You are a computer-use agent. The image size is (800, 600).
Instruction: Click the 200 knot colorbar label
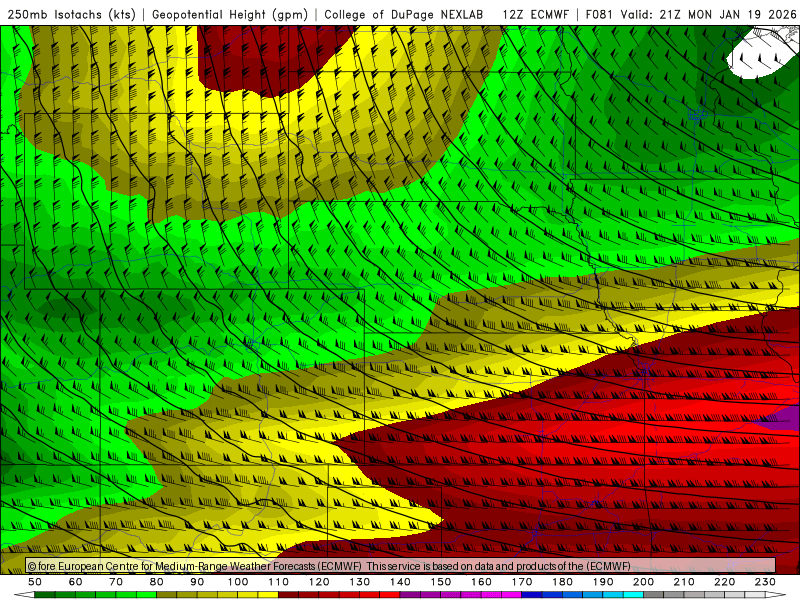coord(644,582)
